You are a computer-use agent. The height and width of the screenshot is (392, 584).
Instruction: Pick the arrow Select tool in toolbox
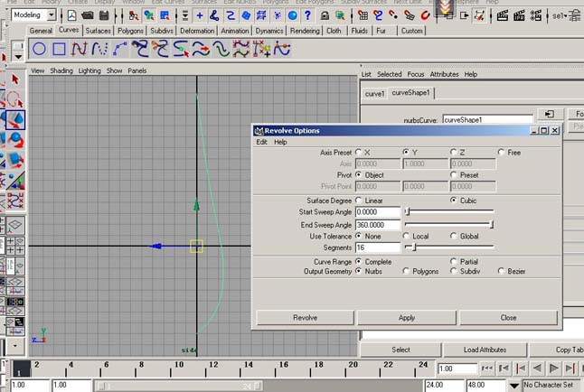(15, 79)
